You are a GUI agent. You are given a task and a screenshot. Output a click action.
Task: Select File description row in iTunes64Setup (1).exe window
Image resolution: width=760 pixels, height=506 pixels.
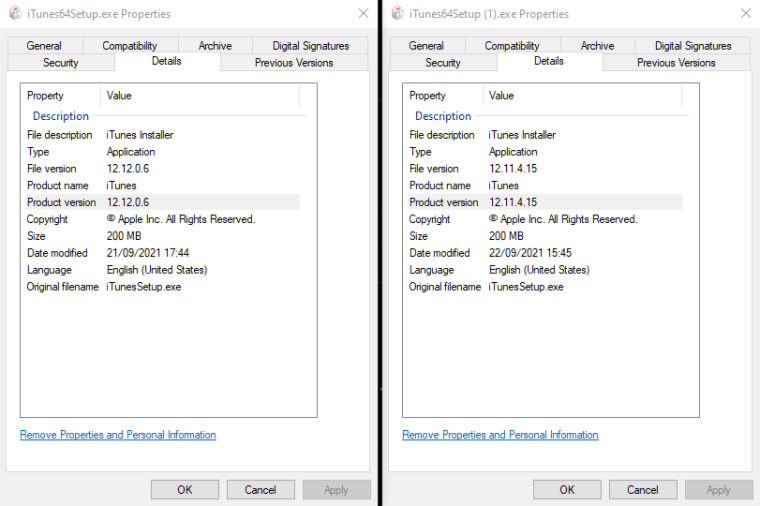click(545, 135)
